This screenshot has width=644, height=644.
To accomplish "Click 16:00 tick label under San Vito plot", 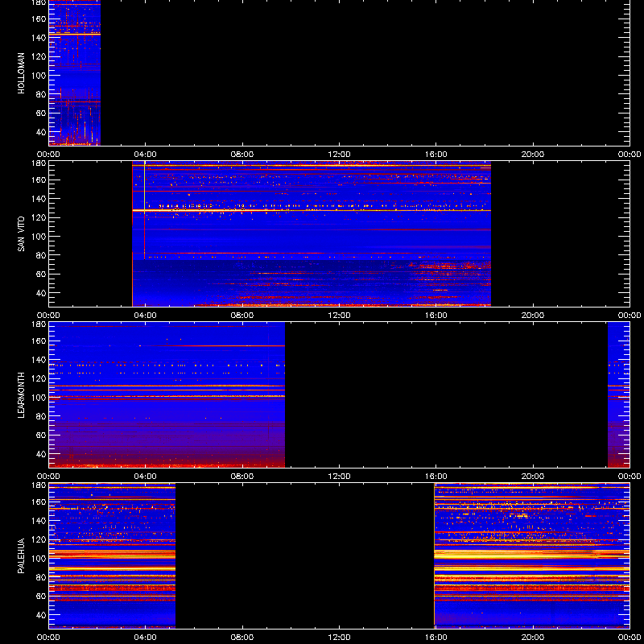I will [436, 316].
